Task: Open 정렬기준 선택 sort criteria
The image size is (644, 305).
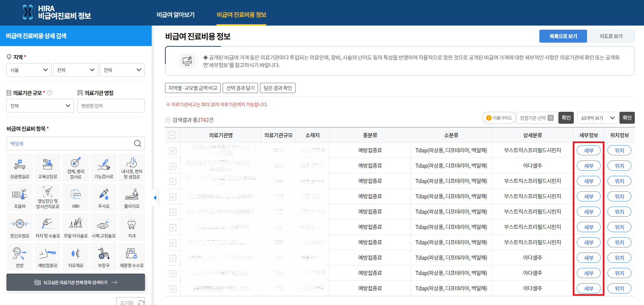Action: coord(537,118)
